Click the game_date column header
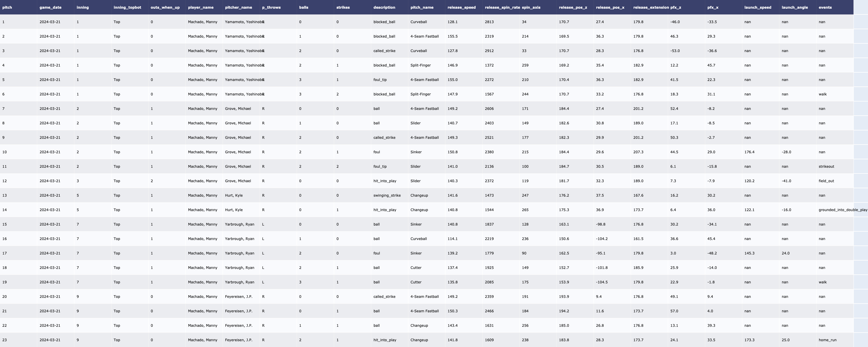Viewport: 868px width, 347px height. pos(50,8)
